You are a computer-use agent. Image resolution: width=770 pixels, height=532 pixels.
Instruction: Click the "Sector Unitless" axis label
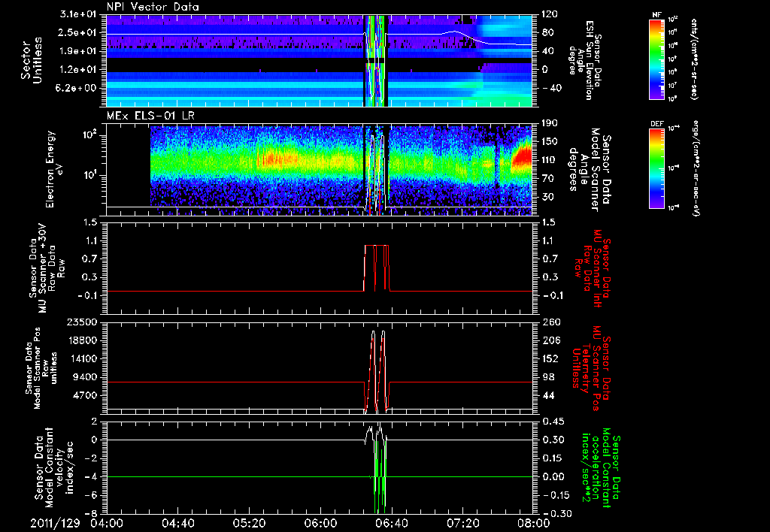point(32,60)
